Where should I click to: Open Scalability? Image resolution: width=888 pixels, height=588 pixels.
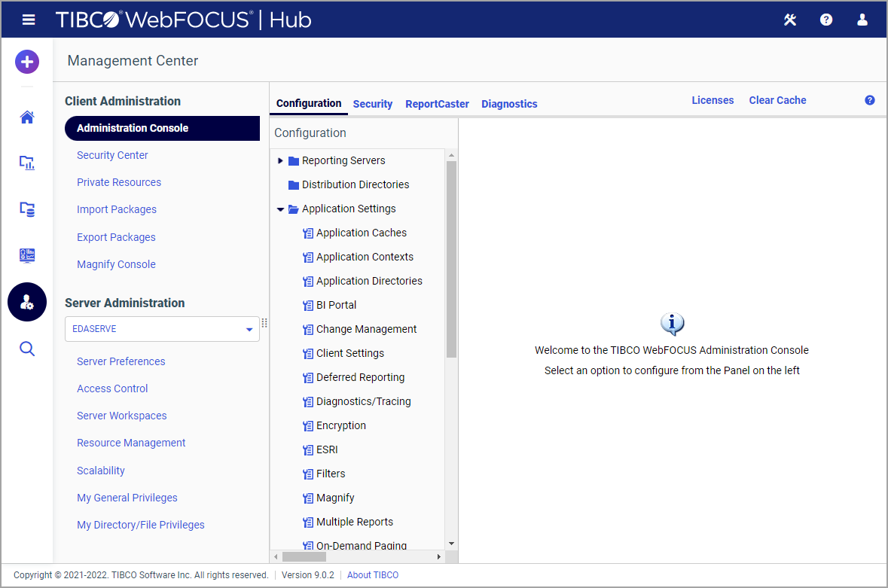[x=101, y=471]
